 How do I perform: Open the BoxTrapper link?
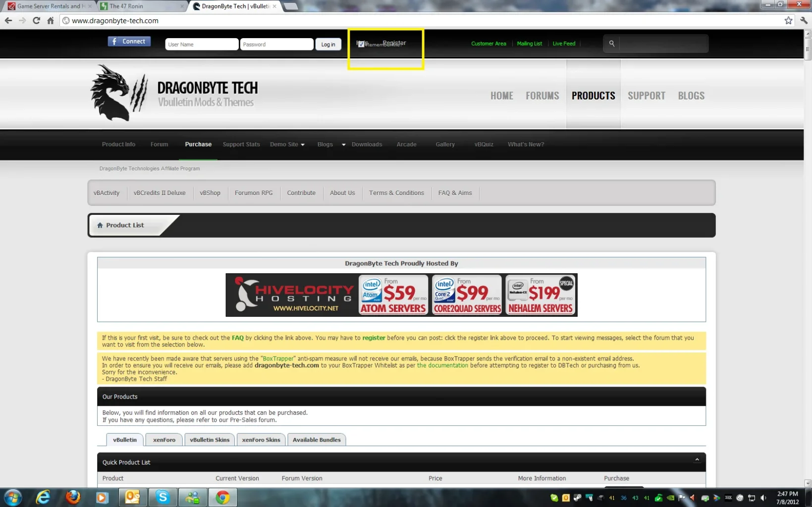point(278,358)
